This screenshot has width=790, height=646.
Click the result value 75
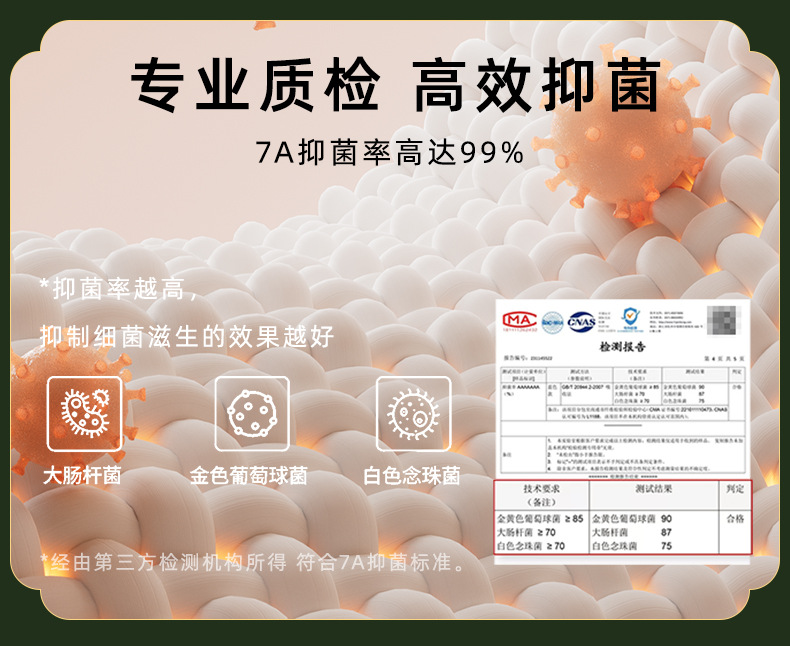[666, 546]
